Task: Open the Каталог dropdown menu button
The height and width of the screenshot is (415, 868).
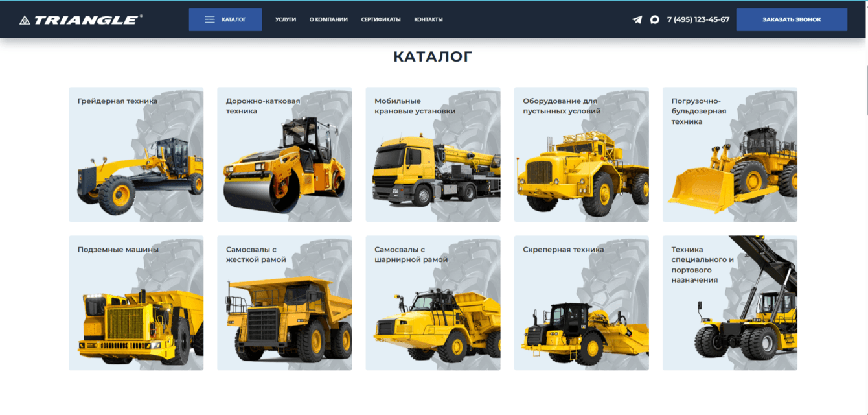Action: 225,19
